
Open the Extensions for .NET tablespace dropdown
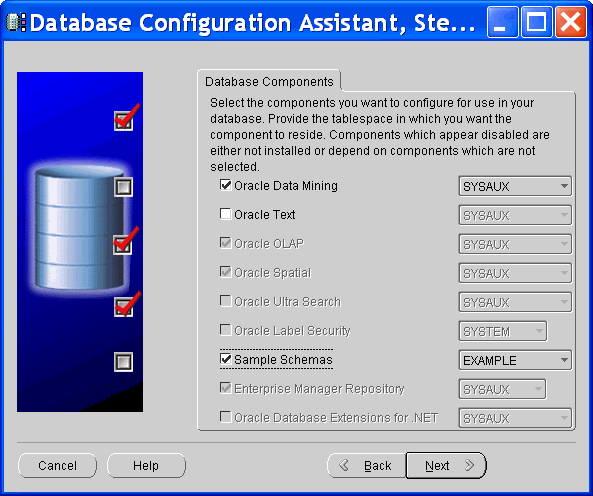[515, 418]
